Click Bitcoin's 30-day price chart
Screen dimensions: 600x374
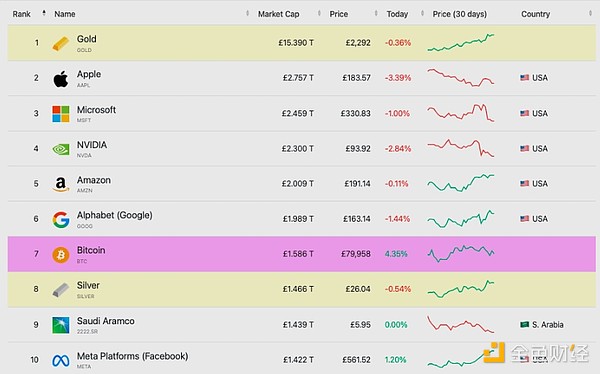pos(461,253)
